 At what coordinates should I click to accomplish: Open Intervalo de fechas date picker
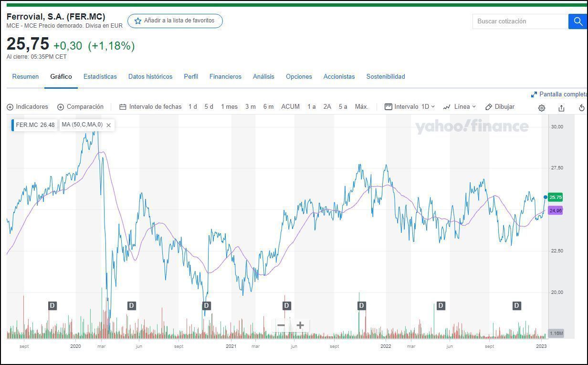click(150, 107)
